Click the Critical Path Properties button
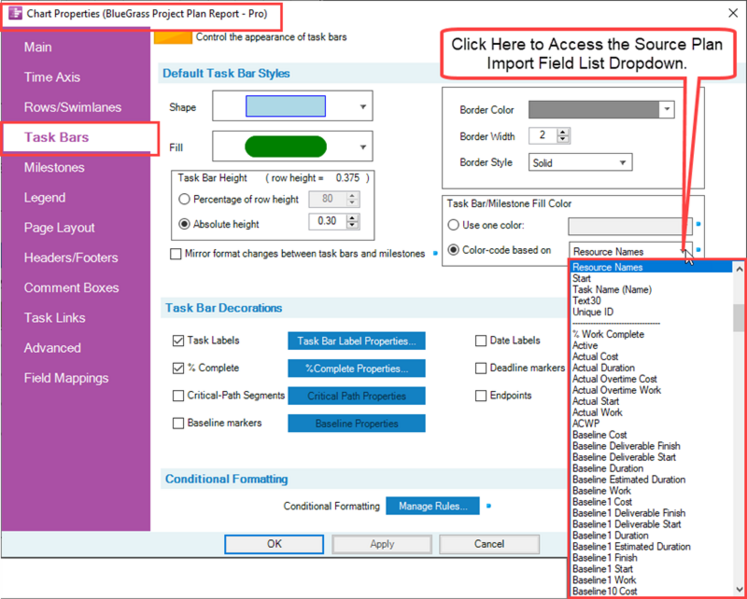The width and height of the screenshot is (747, 599). tap(356, 396)
